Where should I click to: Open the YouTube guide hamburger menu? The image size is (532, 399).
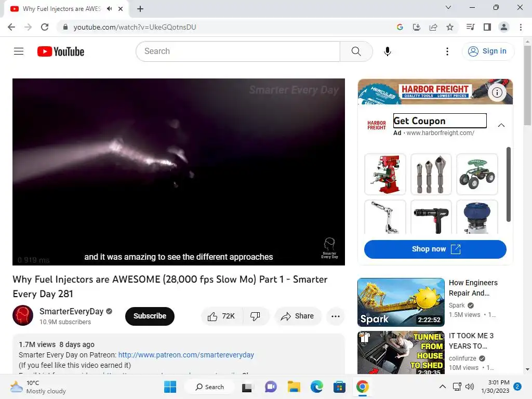pyautogui.click(x=19, y=51)
